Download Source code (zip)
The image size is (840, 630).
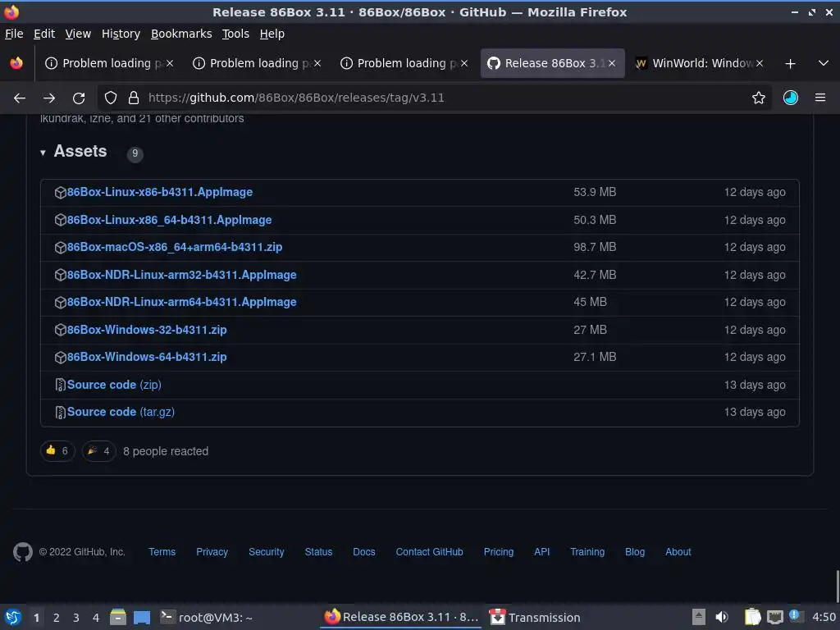(114, 386)
